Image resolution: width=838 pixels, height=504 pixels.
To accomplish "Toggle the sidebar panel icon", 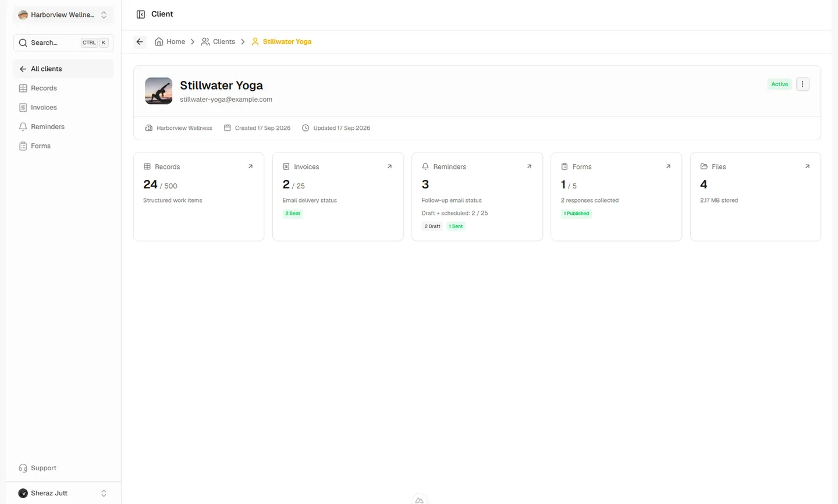I will point(141,15).
